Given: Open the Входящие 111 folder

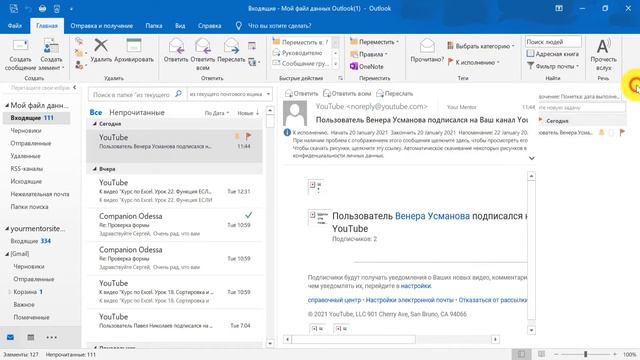Looking at the screenshot, I should pos(36,118).
